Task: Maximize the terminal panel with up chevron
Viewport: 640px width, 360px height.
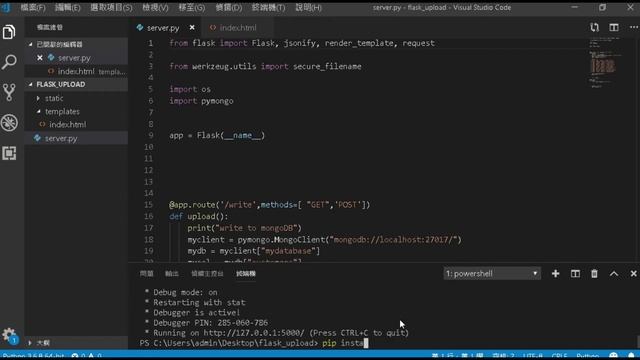Action: 614,273
